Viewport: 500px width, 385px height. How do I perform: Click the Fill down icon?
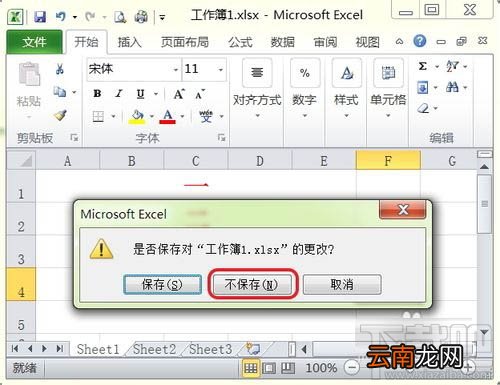coord(423,88)
